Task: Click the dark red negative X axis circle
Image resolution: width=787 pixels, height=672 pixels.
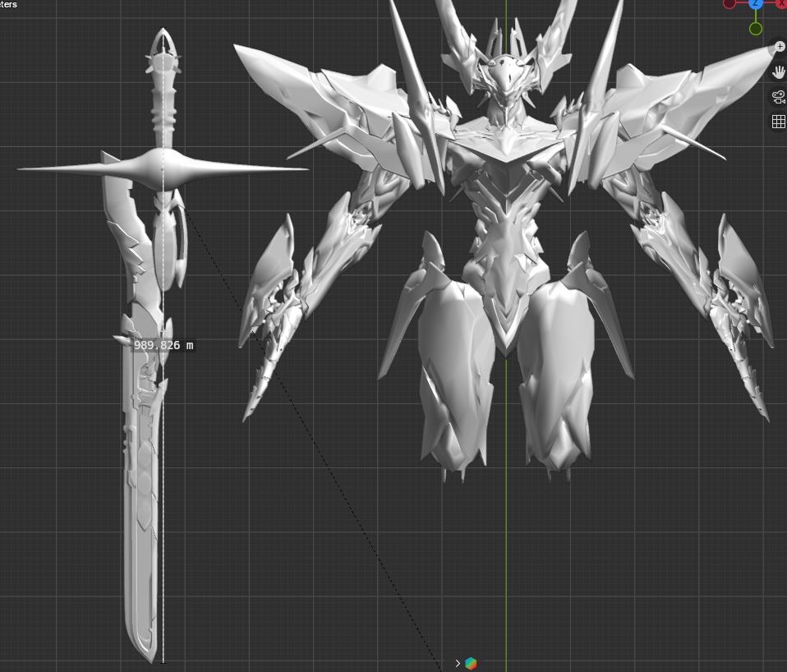Action: click(x=729, y=3)
